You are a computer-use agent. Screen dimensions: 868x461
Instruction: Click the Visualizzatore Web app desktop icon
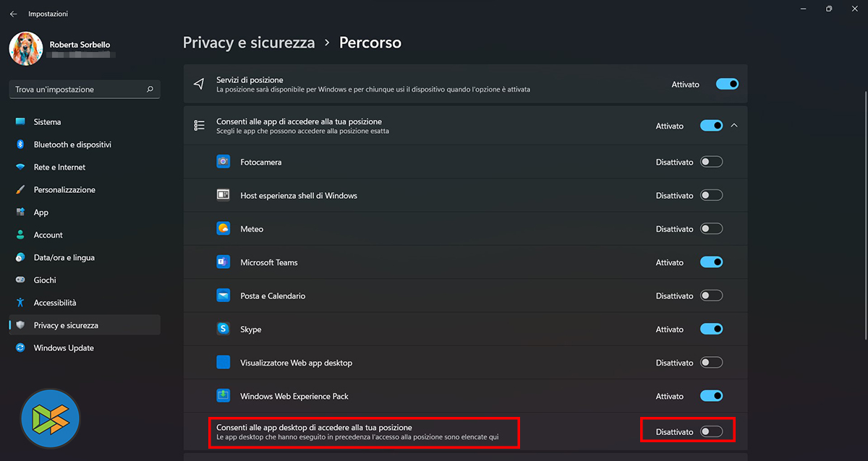224,363
